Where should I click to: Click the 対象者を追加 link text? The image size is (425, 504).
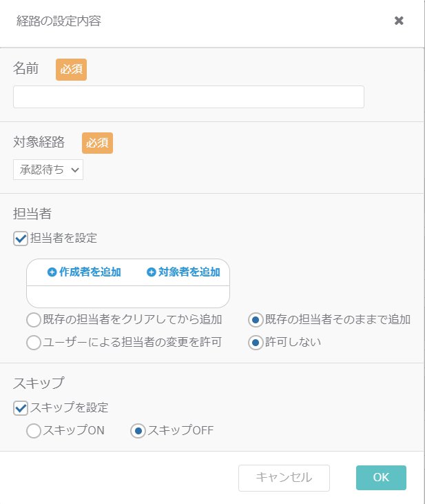pos(189,272)
